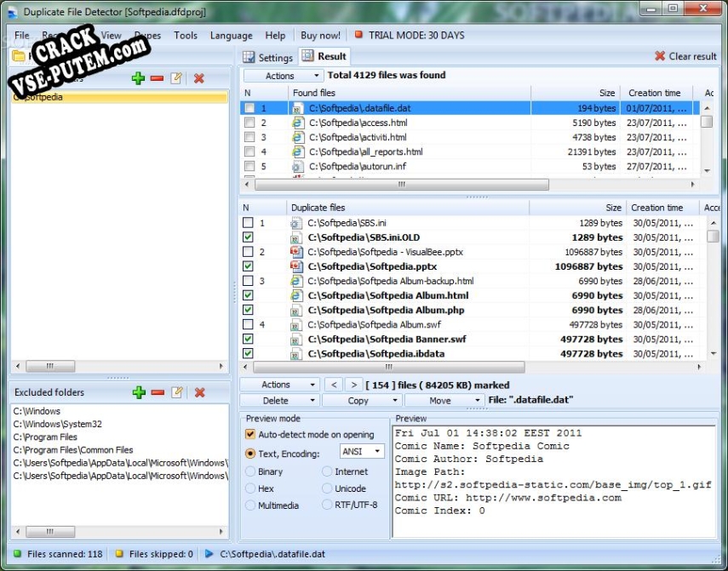Click the Buy now! menu button

click(x=320, y=35)
